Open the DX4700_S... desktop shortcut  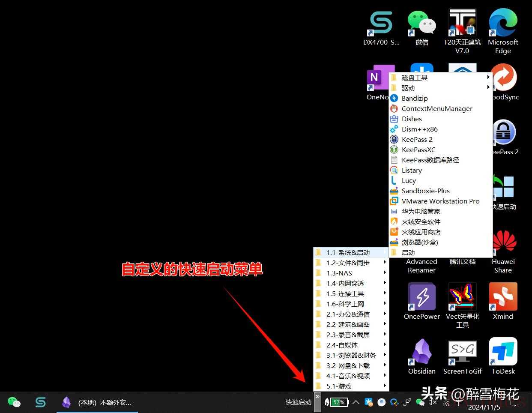381,28
